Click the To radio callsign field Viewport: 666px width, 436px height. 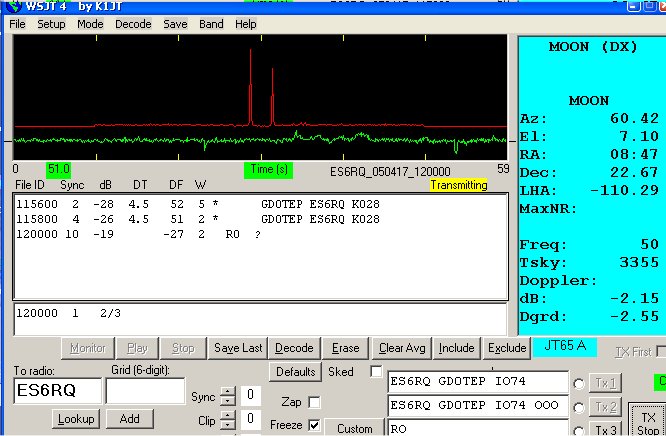click(57, 391)
